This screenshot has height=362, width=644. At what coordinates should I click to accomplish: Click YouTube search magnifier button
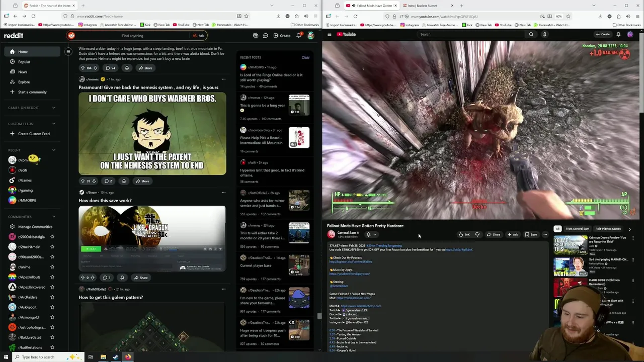click(x=531, y=34)
